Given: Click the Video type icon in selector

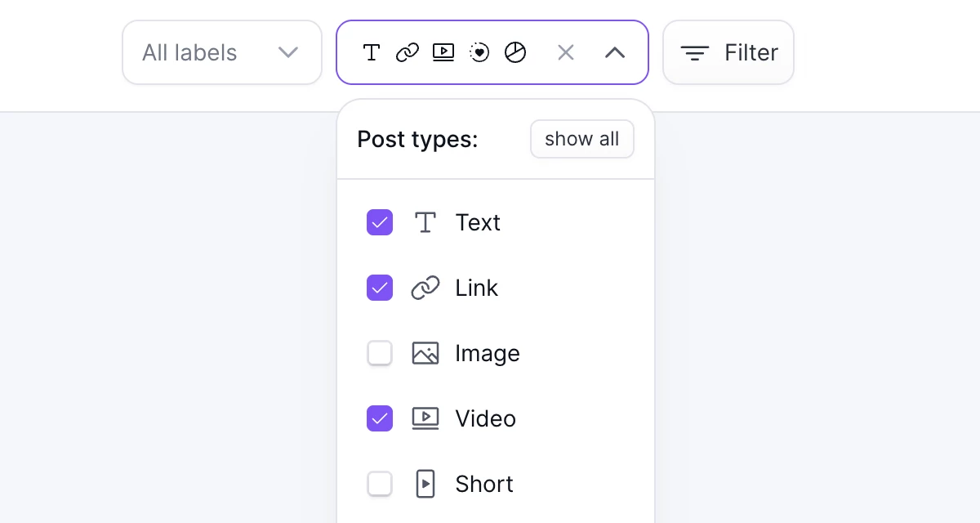Looking at the screenshot, I should coord(443,52).
